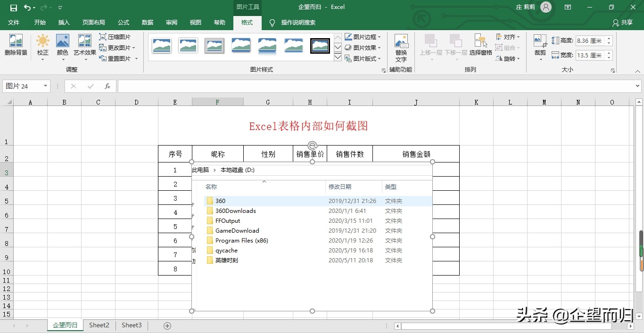The height and width of the screenshot is (333, 644).
Task: Open Ribbon Display Options icon
Action: click(568, 7)
